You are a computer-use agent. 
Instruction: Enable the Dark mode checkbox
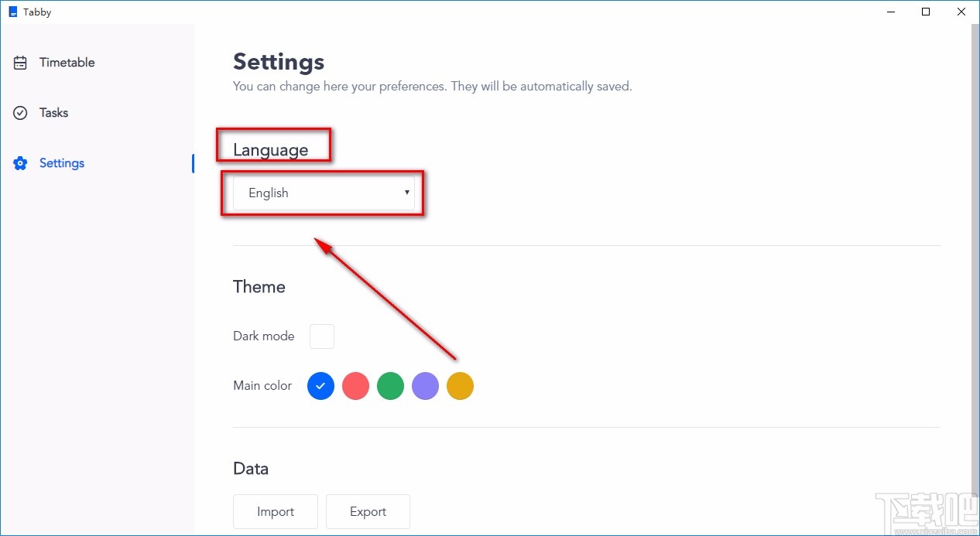(322, 336)
